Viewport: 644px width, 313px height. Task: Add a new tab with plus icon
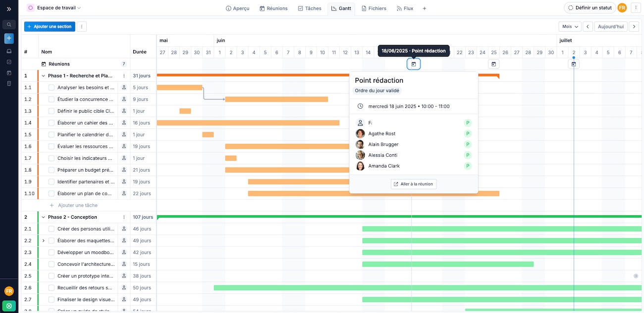pos(424,8)
